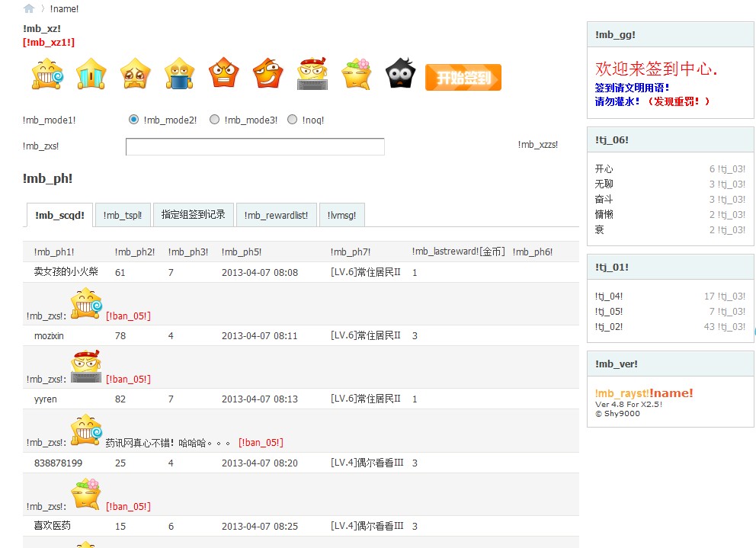This screenshot has width=756, height=548.
Task: Open user mozixin profile
Action: pos(49,336)
